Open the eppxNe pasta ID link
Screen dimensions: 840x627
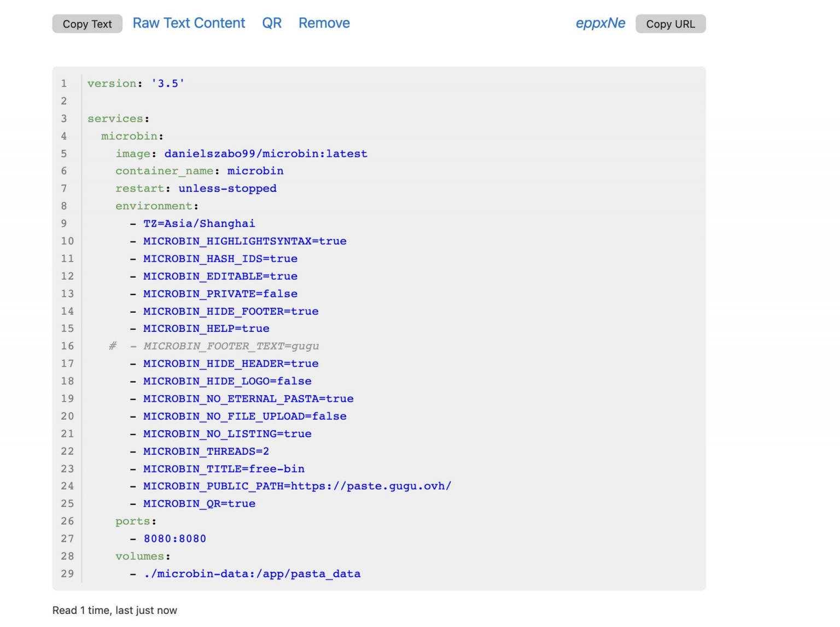600,23
